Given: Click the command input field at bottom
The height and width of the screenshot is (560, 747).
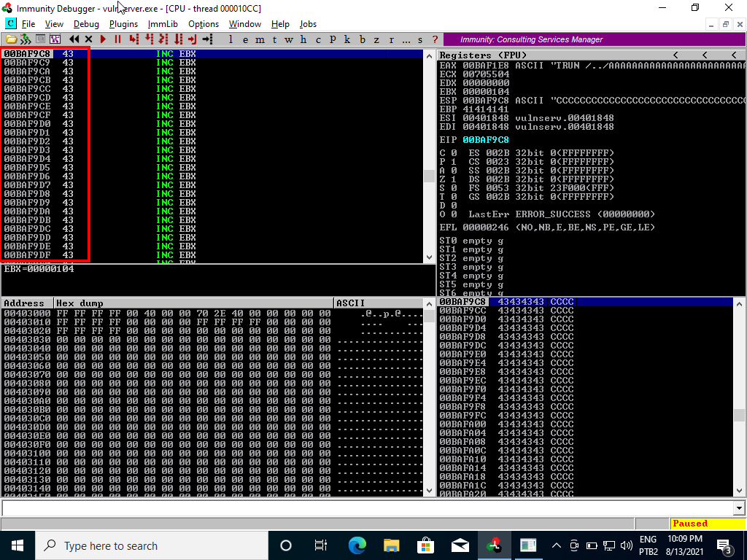Looking at the screenshot, I should coord(365,508).
